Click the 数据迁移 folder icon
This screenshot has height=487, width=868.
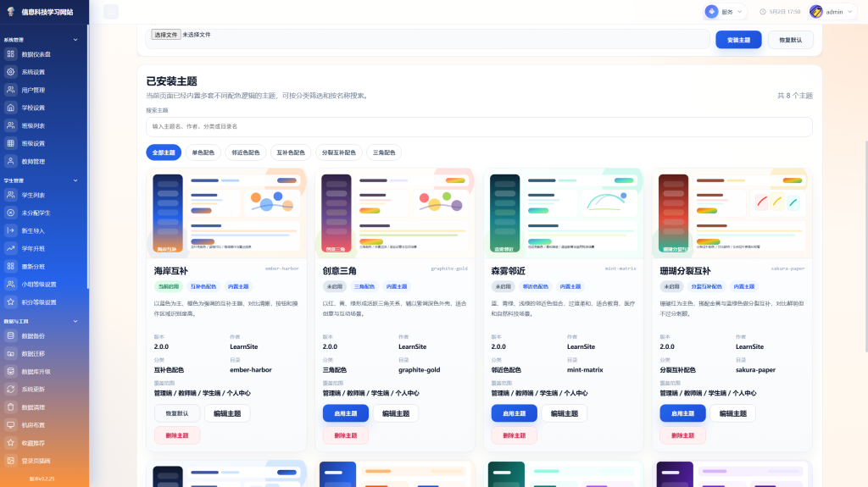10,354
